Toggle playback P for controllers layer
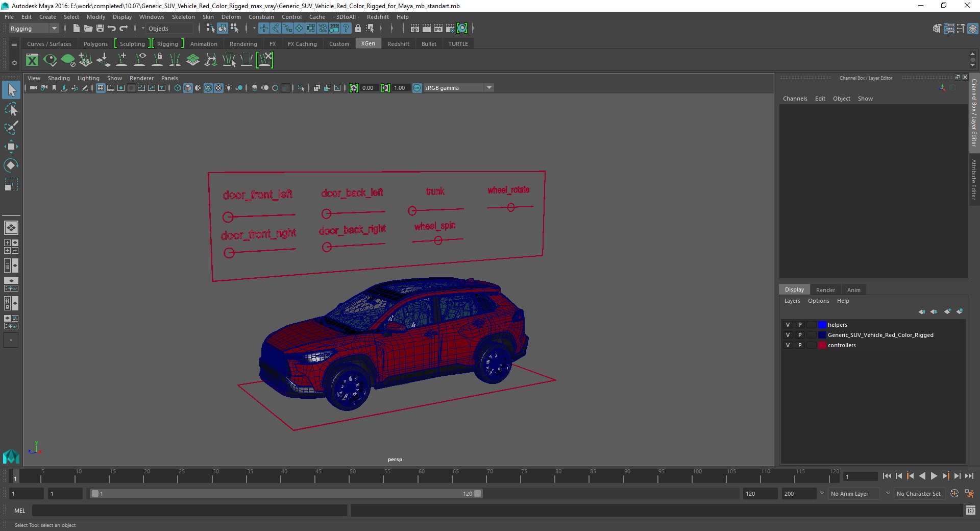The height and width of the screenshot is (531, 980). (x=800, y=345)
